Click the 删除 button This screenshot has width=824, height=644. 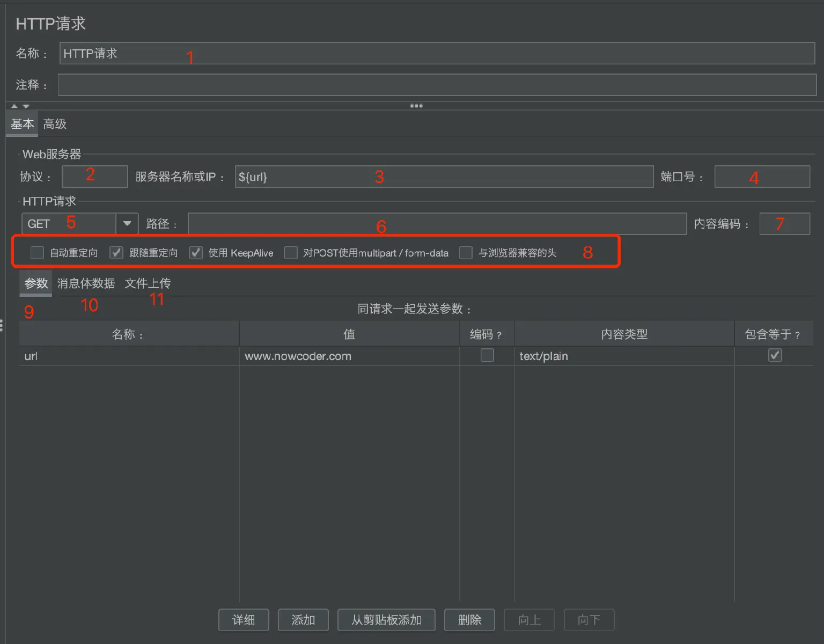(469, 620)
